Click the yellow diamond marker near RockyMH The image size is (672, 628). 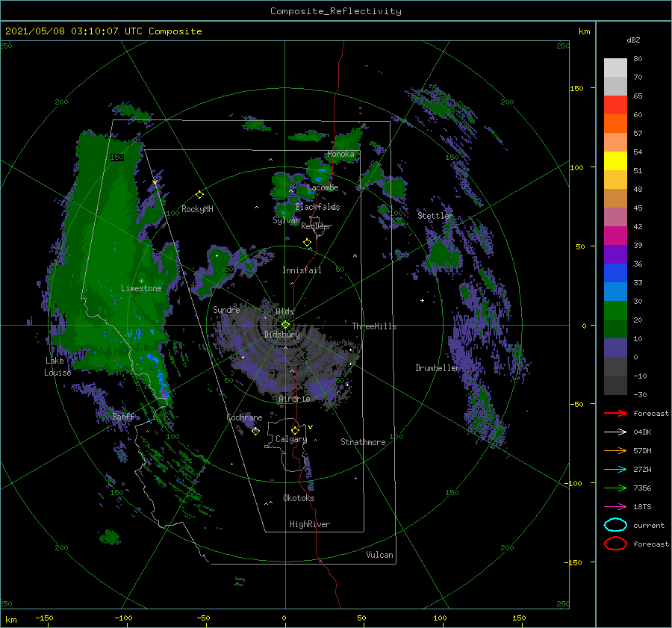[199, 195]
